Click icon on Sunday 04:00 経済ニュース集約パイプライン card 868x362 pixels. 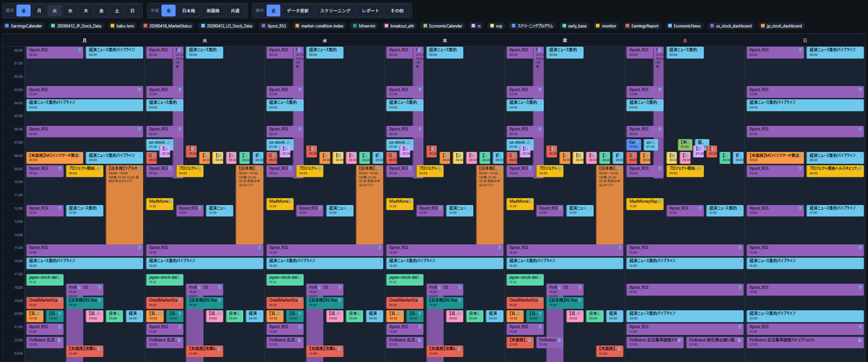click(x=860, y=103)
